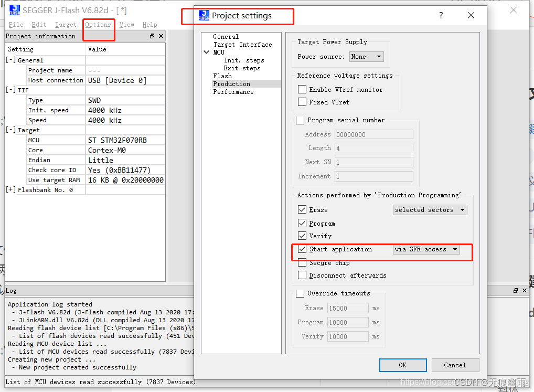Open the Power source dropdown
The image size is (534, 392).
(x=367, y=57)
